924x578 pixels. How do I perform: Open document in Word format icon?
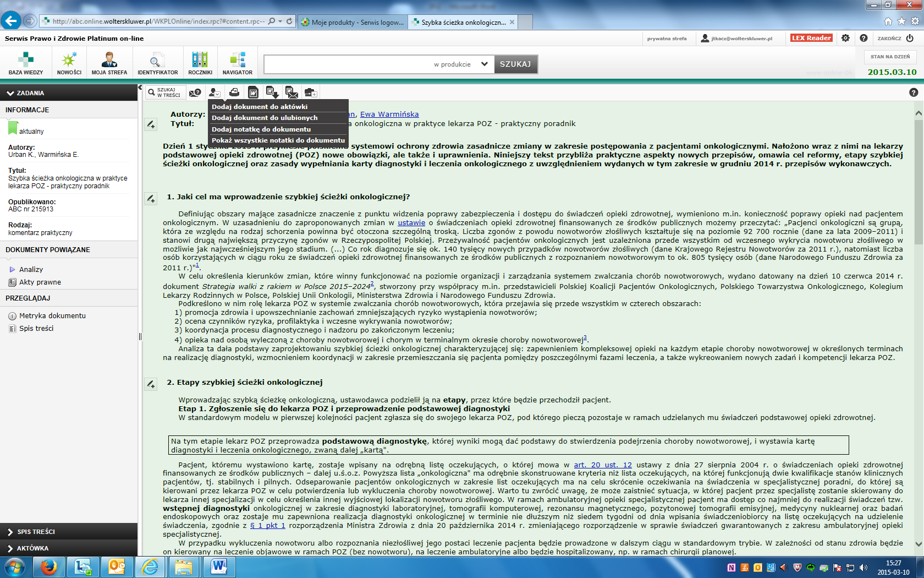point(253,92)
